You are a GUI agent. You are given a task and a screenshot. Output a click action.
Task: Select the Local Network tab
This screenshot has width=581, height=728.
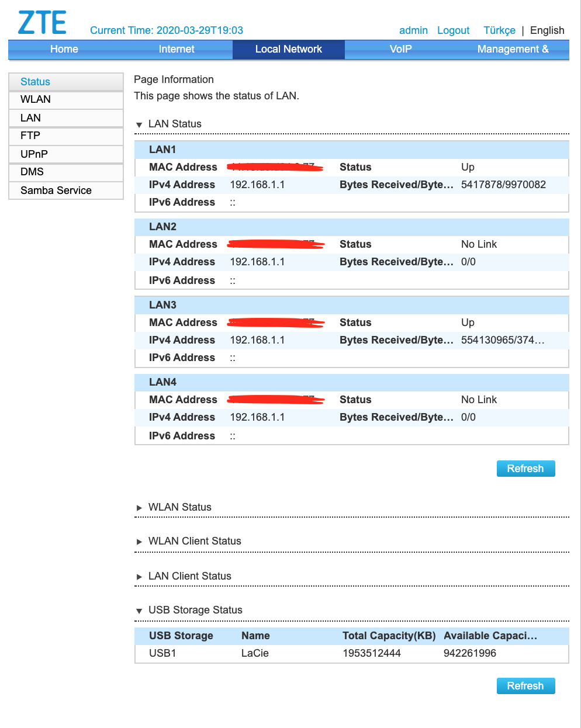coord(289,49)
